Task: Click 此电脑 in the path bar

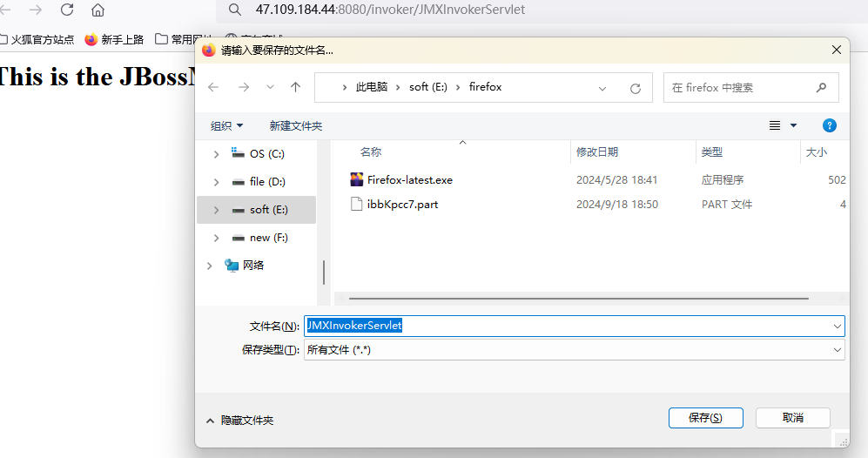Action: [372, 87]
